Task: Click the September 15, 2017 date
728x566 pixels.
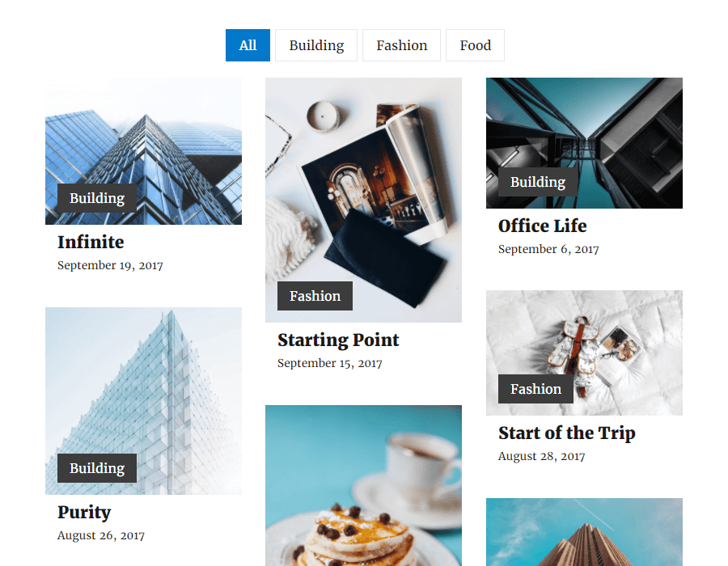Action: click(330, 363)
